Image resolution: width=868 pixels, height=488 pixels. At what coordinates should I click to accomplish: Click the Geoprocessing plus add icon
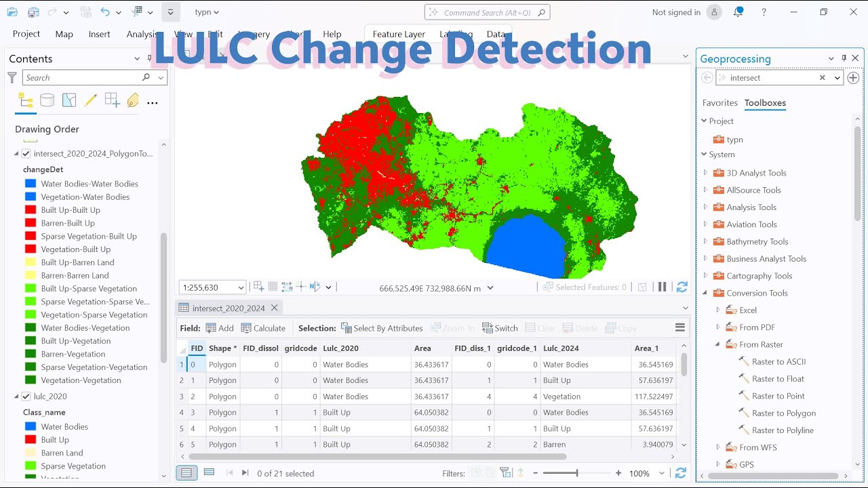point(853,77)
